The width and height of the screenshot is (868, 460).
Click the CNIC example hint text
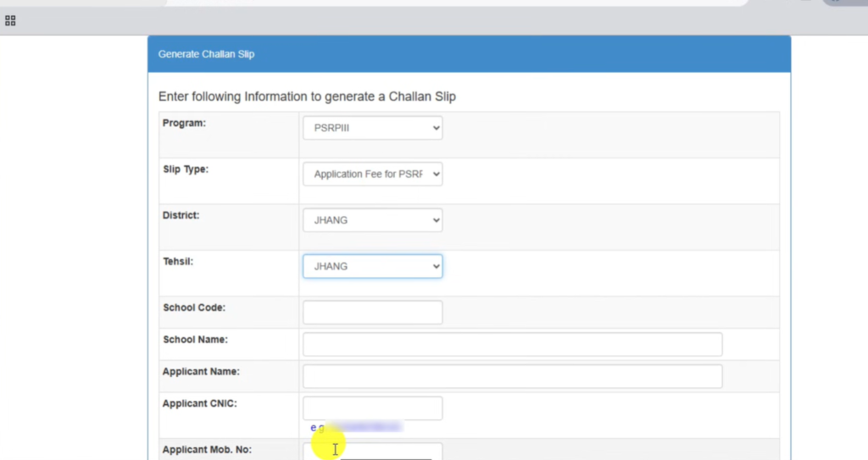coord(356,428)
